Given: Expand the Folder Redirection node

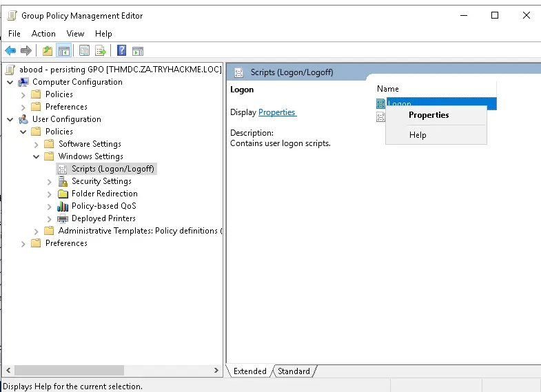Looking at the screenshot, I should (x=50, y=194).
